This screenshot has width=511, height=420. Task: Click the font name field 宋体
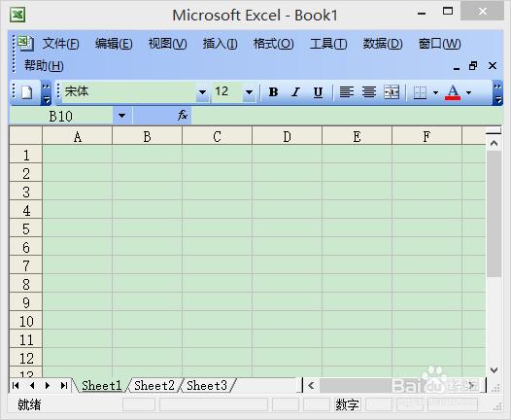129,92
